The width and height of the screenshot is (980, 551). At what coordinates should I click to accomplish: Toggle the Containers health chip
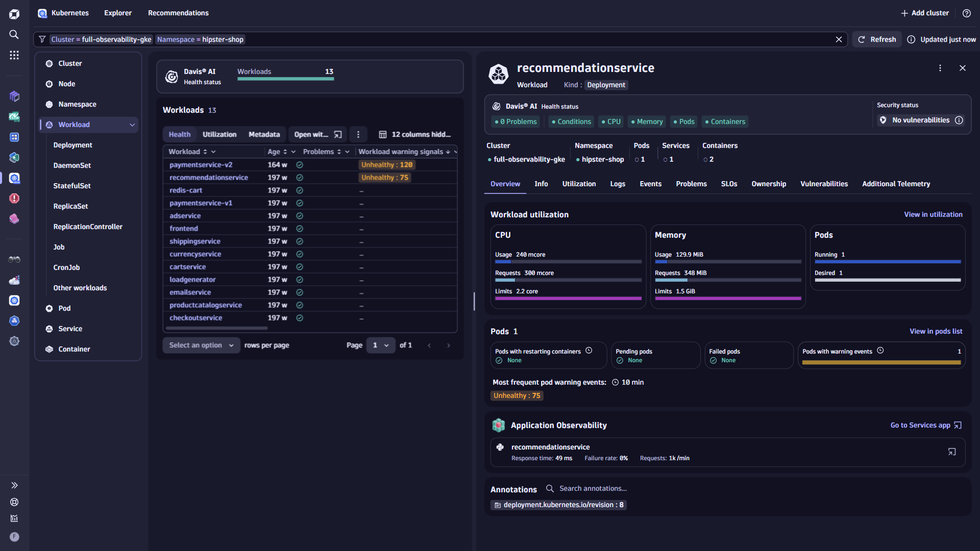725,121
